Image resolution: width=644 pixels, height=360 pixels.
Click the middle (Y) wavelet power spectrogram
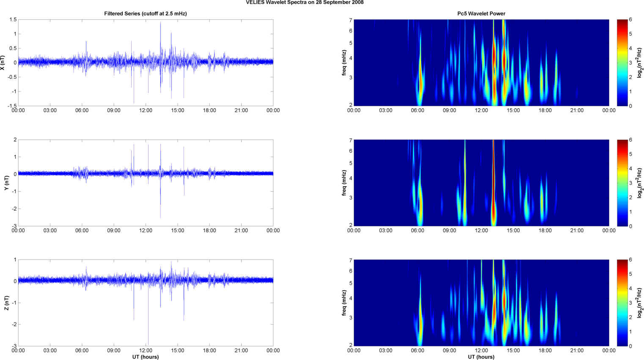pos(481,183)
